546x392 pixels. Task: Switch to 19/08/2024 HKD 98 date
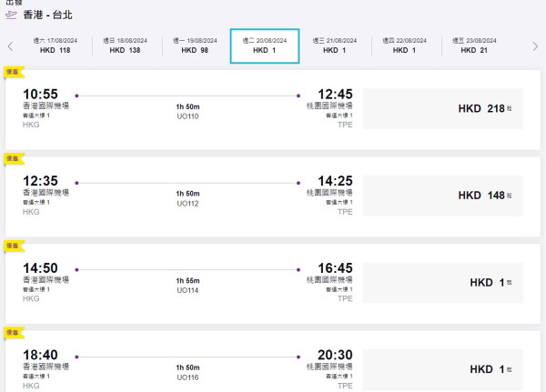[195, 45]
